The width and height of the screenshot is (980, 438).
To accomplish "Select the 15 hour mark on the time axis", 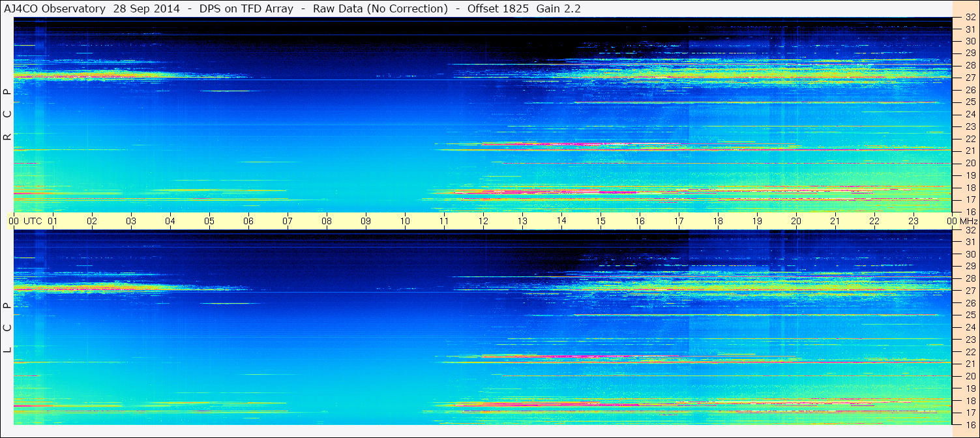I will [601, 221].
